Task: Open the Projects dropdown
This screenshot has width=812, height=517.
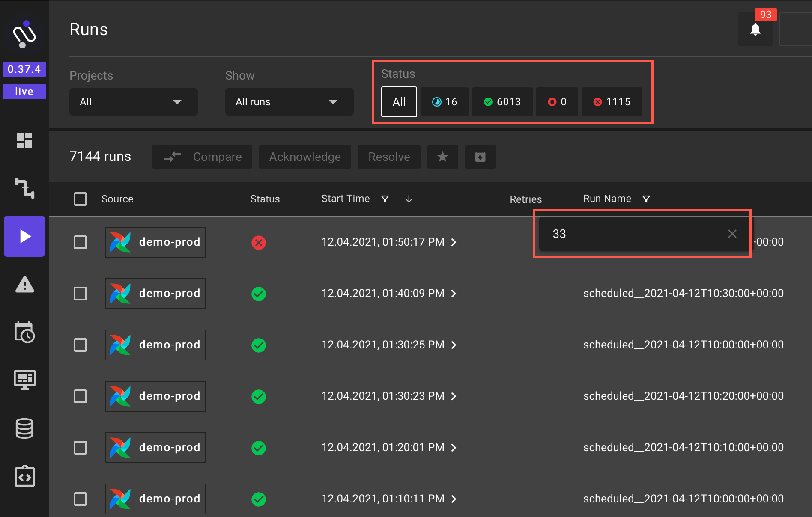Action: [134, 102]
